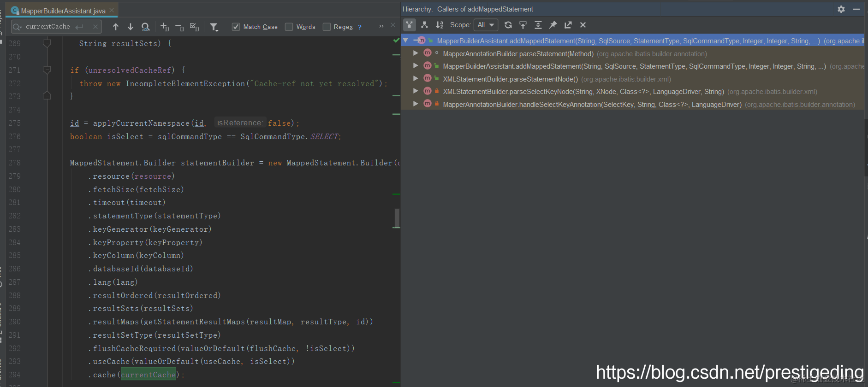
Task: Expand the nested MapperBuilderAssistant.addMappedStatement caller
Action: point(416,66)
